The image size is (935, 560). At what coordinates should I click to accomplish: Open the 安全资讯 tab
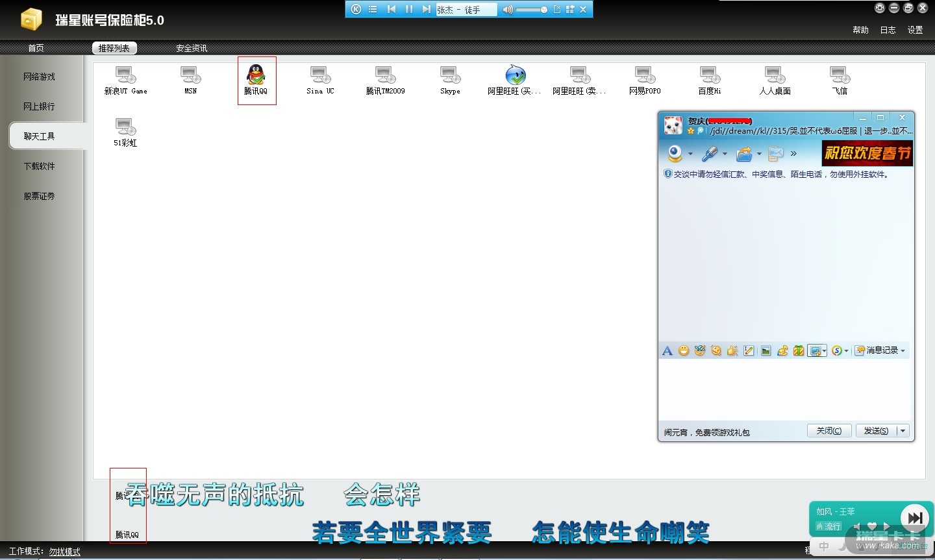[x=192, y=48]
